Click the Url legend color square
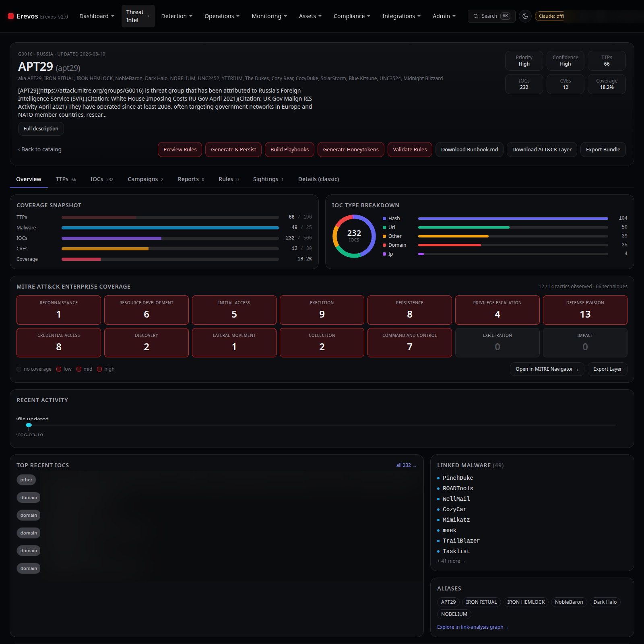The image size is (644, 644). click(x=384, y=227)
